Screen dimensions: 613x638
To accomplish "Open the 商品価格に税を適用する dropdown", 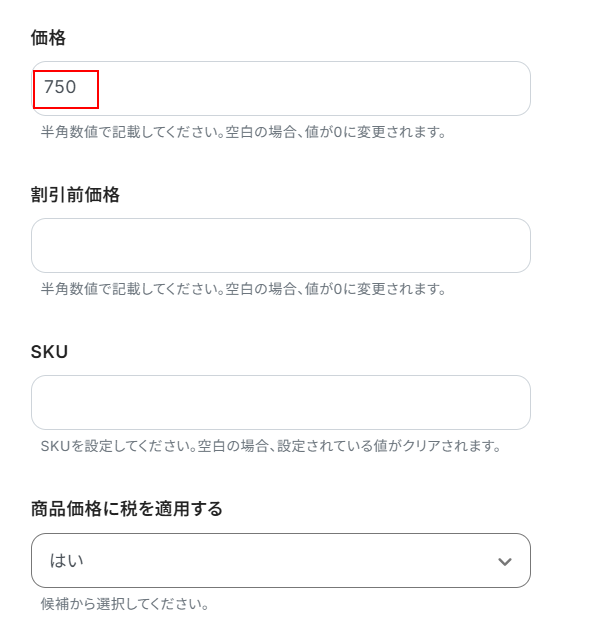I will click(x=260, y=561).
